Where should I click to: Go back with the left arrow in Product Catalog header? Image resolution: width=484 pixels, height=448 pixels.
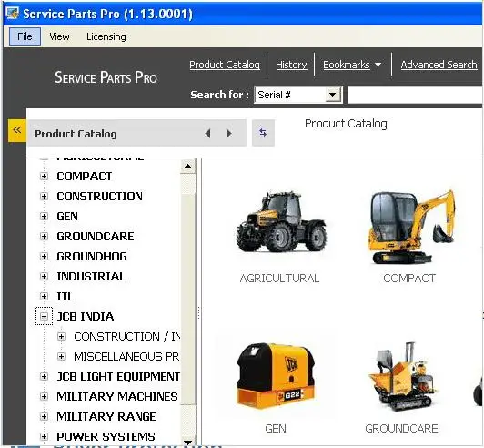[207, 134]
